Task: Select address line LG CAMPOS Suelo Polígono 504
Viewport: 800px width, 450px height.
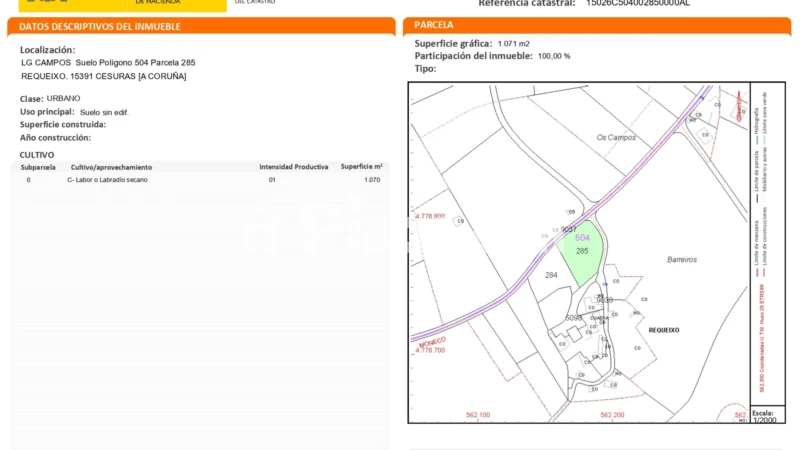Action: coord(108,63)
